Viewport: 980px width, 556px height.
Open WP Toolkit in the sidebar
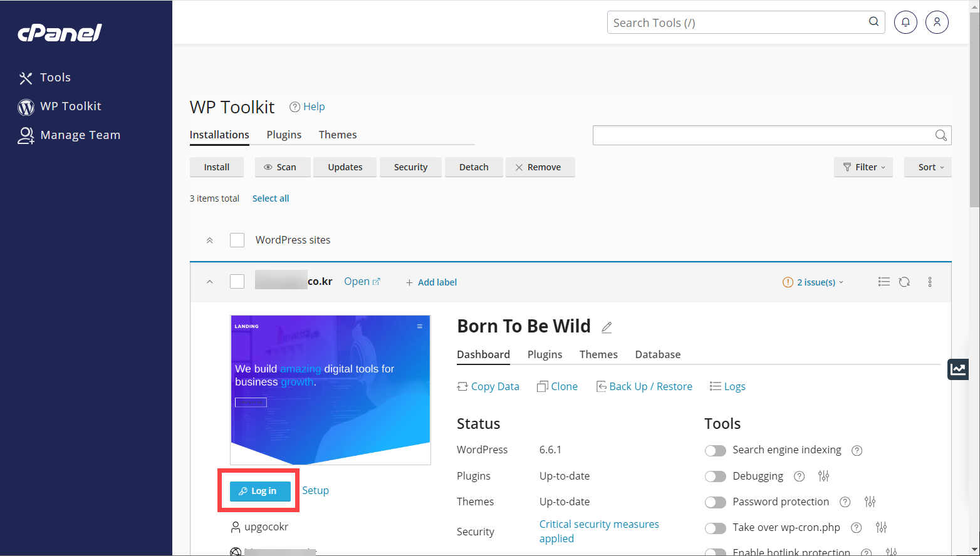[60, 106]
